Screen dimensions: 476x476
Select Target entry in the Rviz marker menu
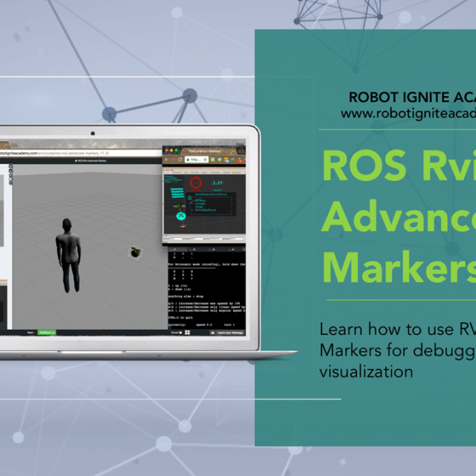click(x=199, y=207)
